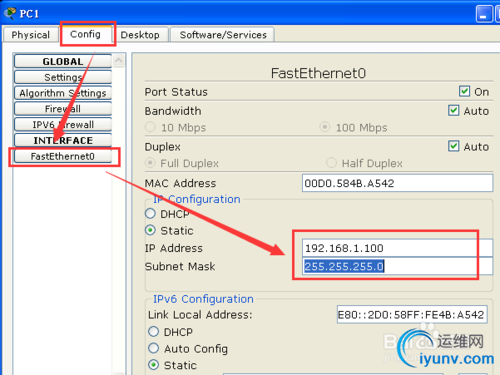Image resolution: width=500 pixels, height=375 pixels.
Task: Select Static under IP Configuration
Action: pos(150,230)
